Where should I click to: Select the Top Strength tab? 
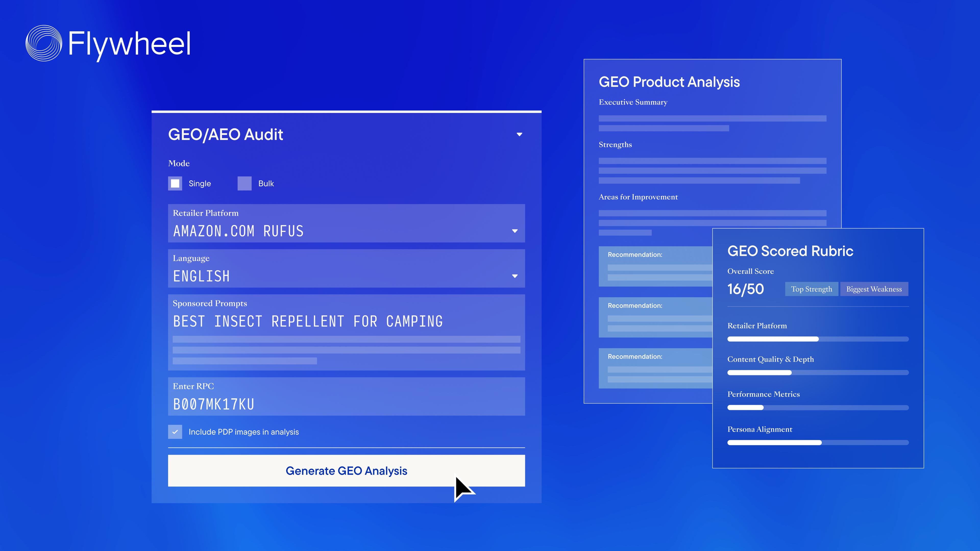tap(812, 289)
